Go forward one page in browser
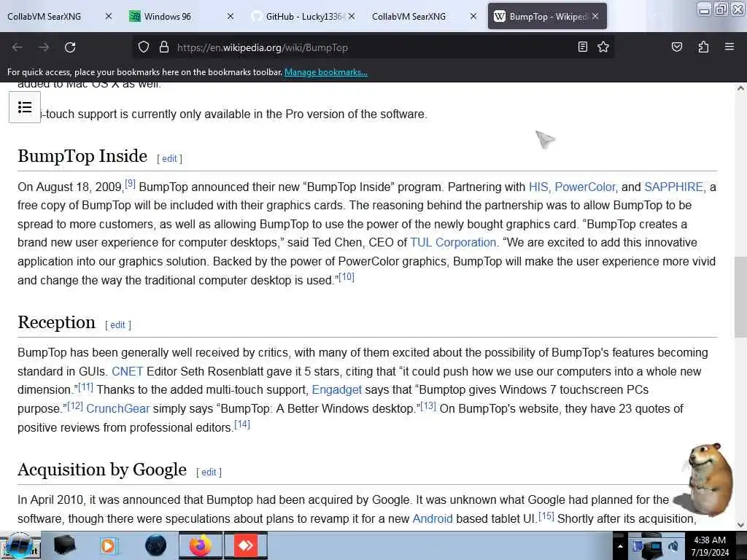This screenshot has width=747, height=560. coord(44,47)
